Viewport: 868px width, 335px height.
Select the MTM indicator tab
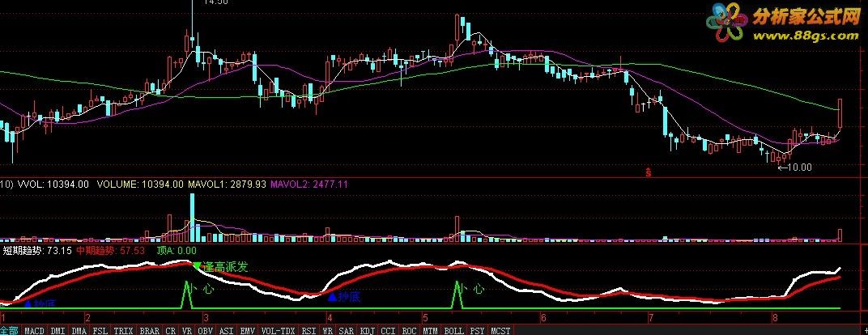[430, 331]
